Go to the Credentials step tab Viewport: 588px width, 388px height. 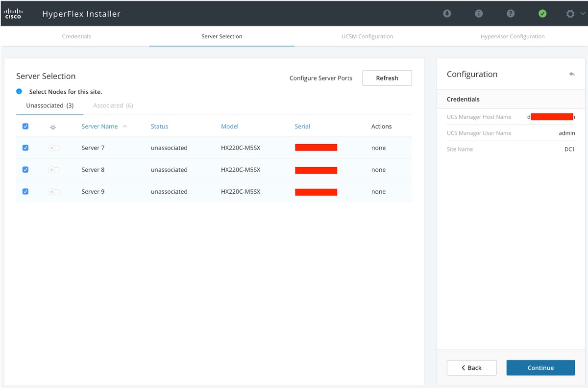[76, 36]
